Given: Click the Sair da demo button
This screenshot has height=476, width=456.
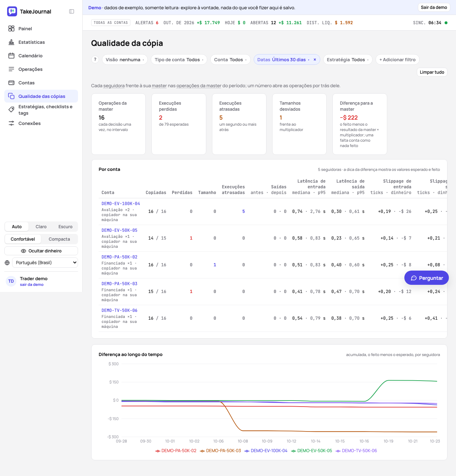Looking at the screenshot, I should point(434,7).
